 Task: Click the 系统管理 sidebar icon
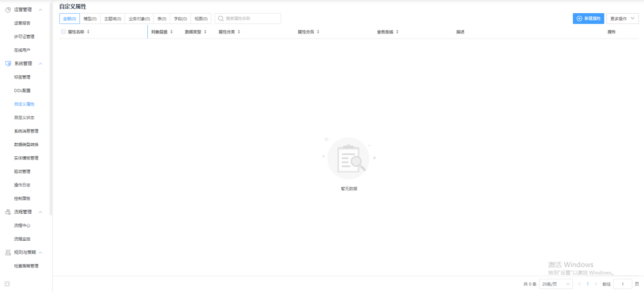tap(8, 63)
